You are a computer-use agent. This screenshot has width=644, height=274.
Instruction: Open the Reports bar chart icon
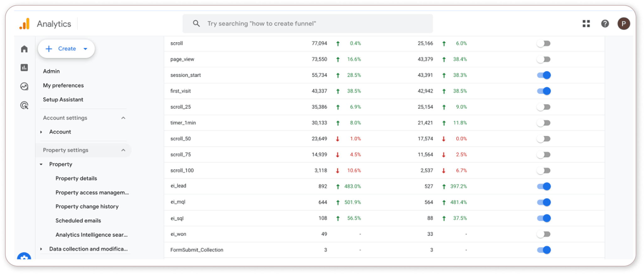pyautogui.click(x=24, y=68)
